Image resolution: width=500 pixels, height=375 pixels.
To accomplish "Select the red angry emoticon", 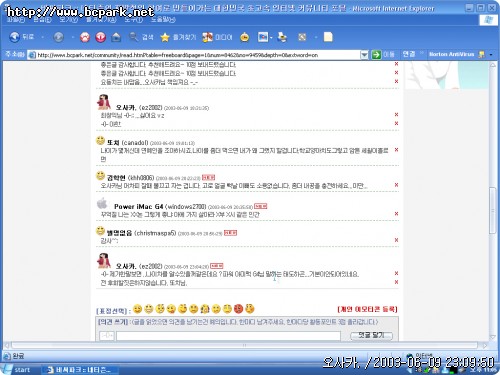I will point(238,309).
